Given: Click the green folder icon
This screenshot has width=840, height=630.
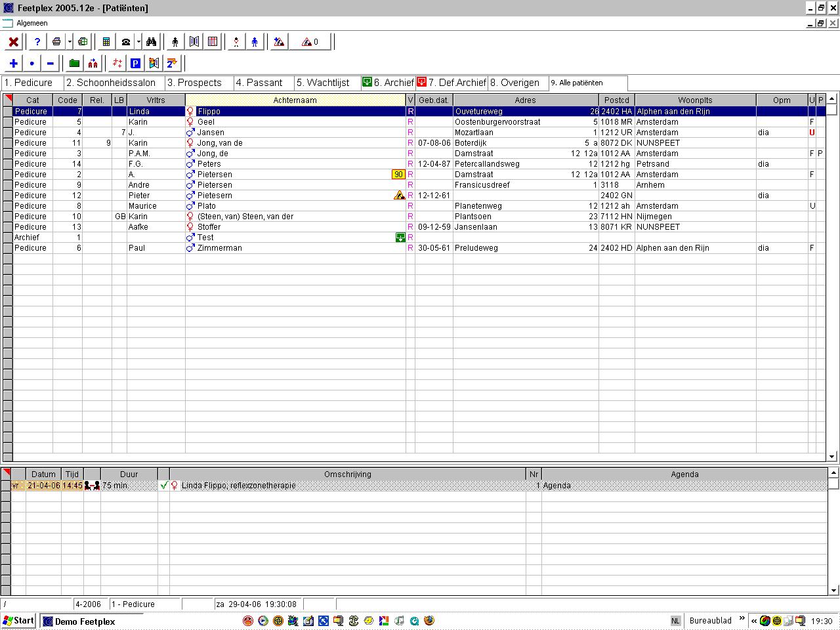Looking at the screenshot, I should click(x=74, y=64).
